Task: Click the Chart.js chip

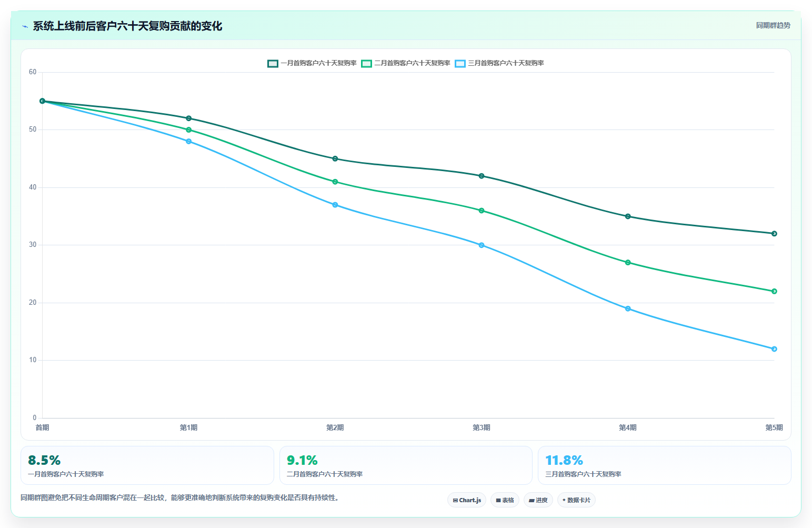Action: click(x=467, y=500)
